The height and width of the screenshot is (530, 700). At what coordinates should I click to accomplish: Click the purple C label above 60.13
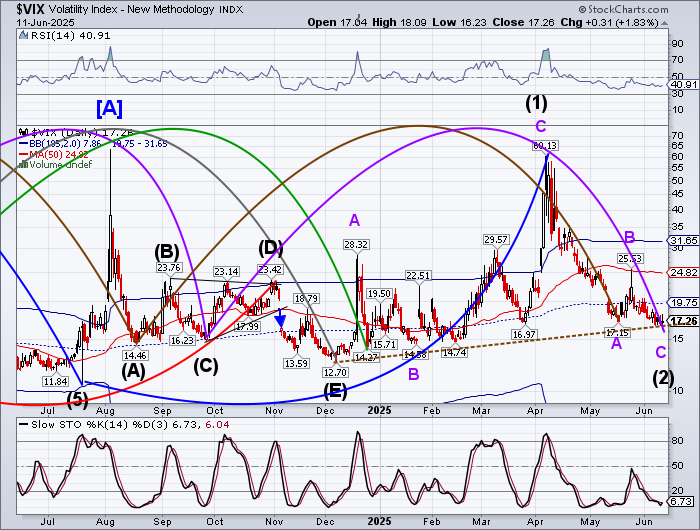tap(540, 125)
